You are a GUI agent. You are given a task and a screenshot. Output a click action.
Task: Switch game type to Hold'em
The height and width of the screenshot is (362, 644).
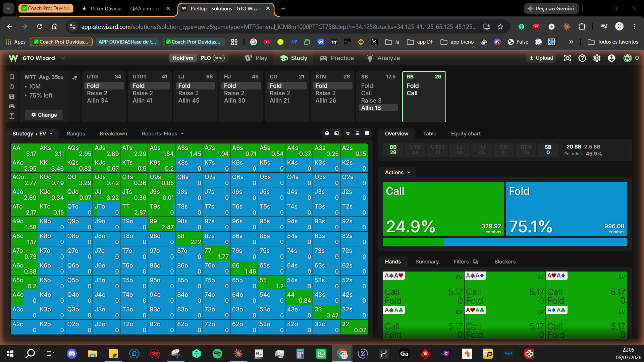[x=183, y=58]
